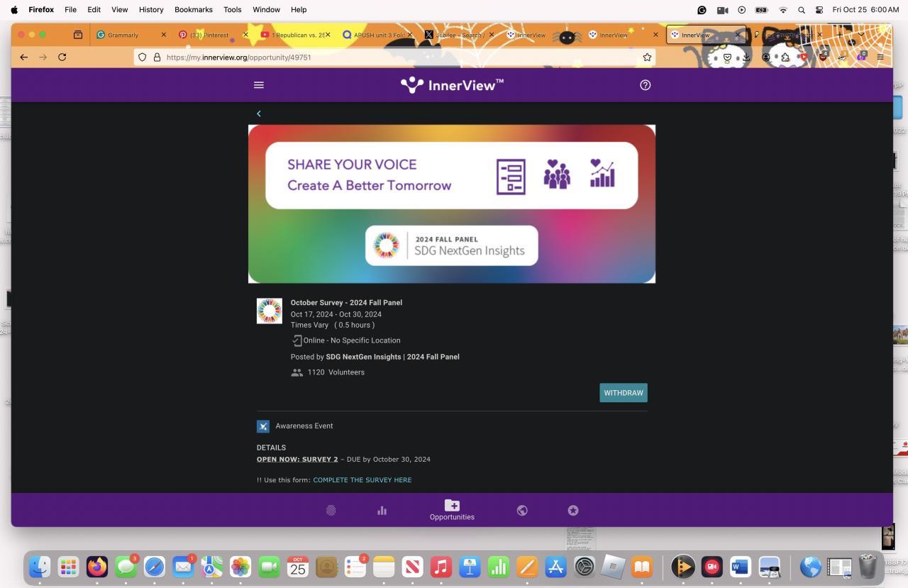Open Safari from the Dock
Viewport: 908px width, 588px height.
coord(155,567)
